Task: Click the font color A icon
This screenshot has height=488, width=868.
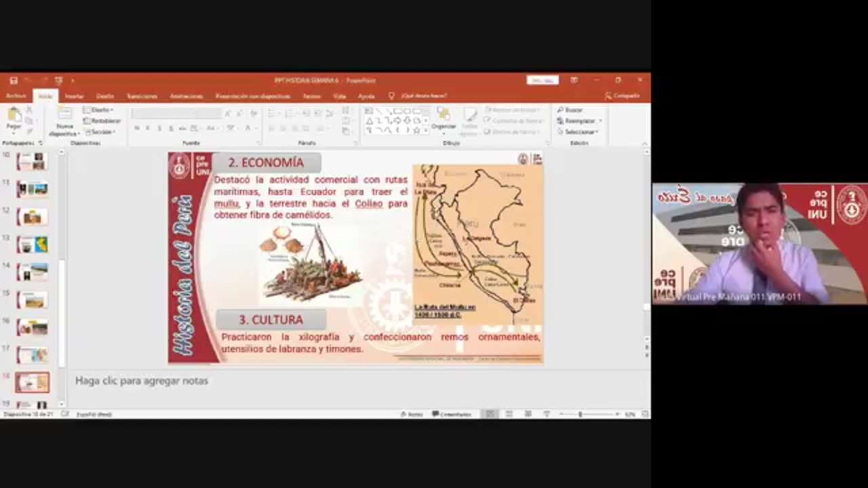Action: pos(248,128)
